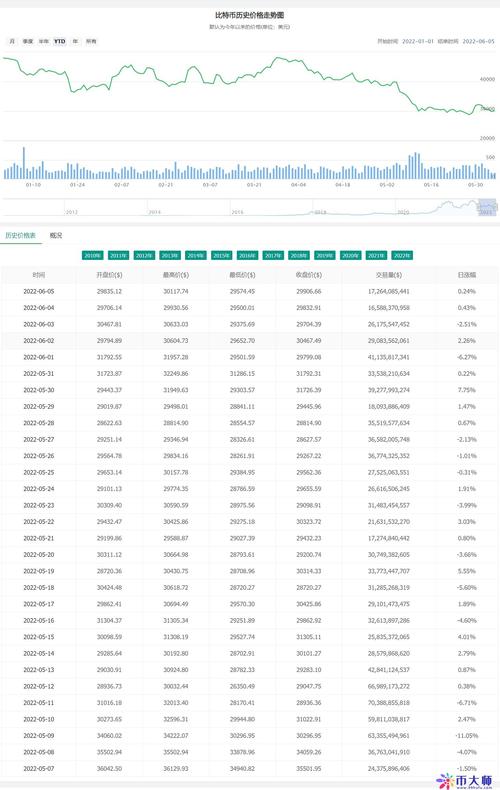Viewport: 500px width, 790px height.
Task: Filter table by 2017年 button
Action: pyautogui.click(x=273, y=255)
